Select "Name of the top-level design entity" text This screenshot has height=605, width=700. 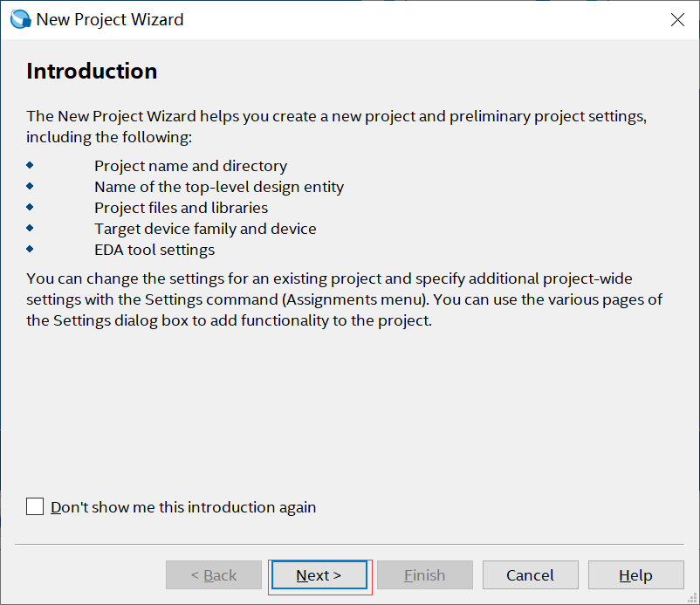[x=219, y=187]
